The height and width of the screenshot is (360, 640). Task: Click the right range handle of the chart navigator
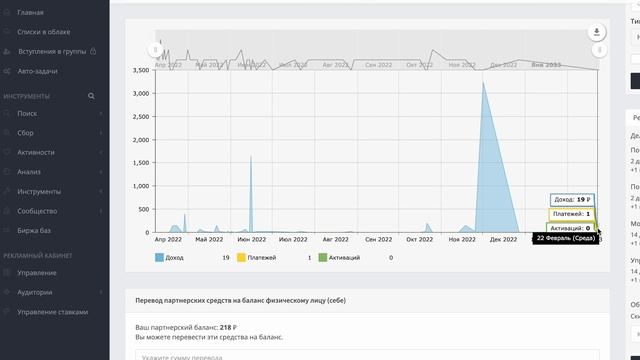[x=599, y=50]
